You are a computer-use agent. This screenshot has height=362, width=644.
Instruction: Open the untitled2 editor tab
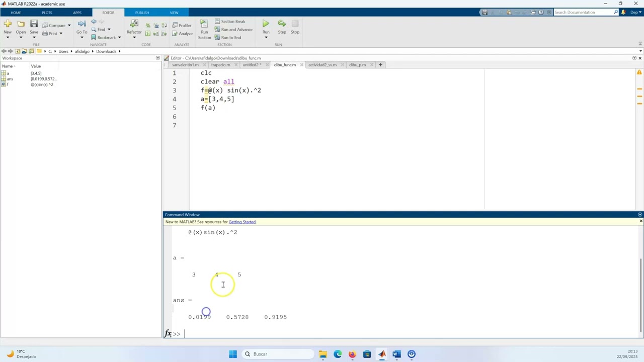click(252, 65)
